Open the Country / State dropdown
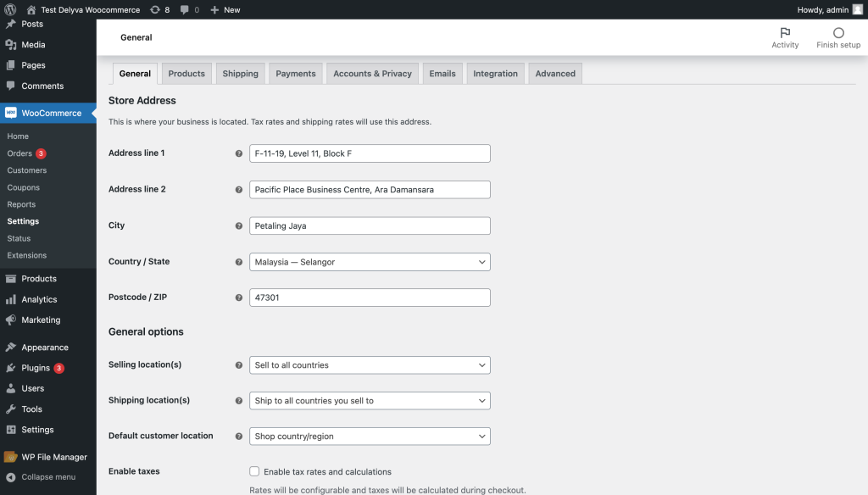868x495 pixels. click(x=370, y=262)
